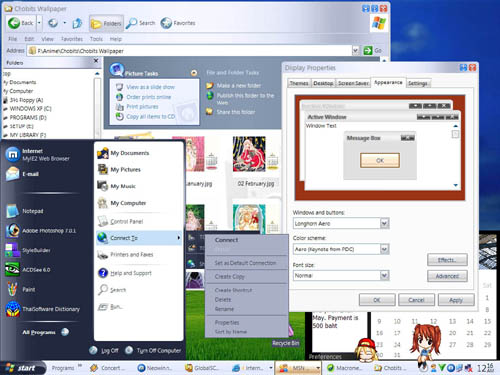Image resolution: width=500 pixels, height=375 pixels.
Task: Collapse the Picture Tasks panel chevron
Action: pos(194,73)
